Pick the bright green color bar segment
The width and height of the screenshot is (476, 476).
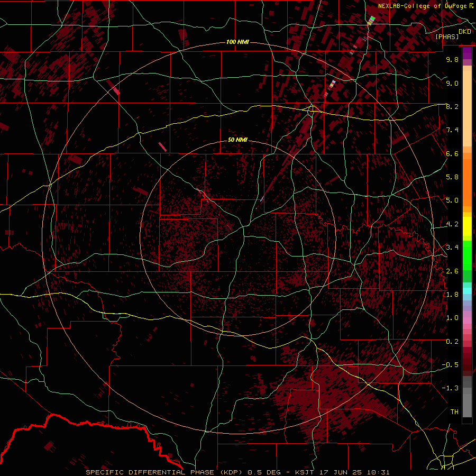point(467,255)
